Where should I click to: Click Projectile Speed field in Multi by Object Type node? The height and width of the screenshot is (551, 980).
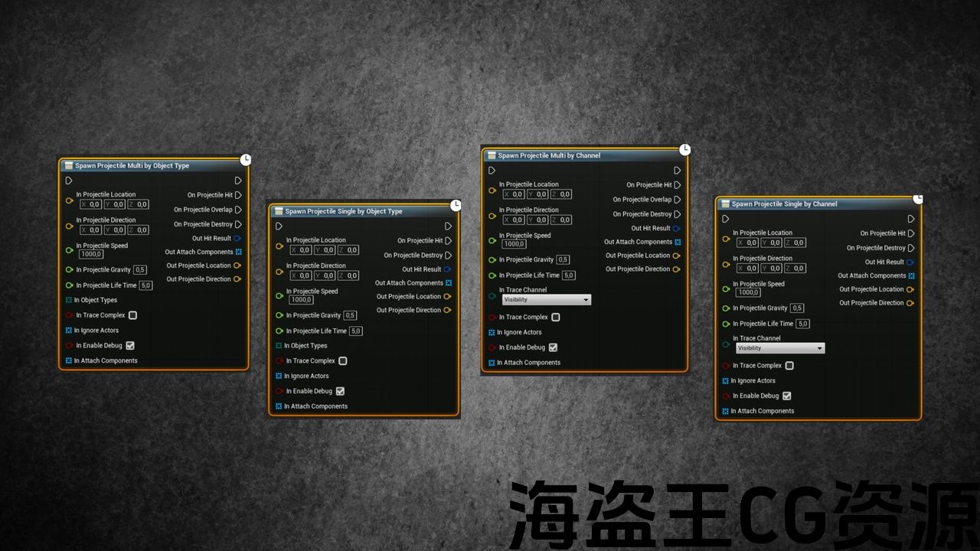pyautogui.click(x=91, y=254)
